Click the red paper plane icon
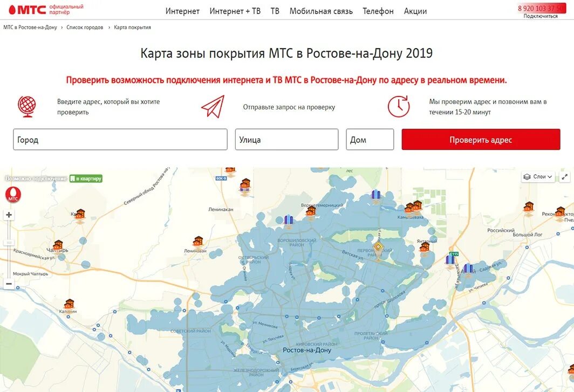 pos(213,107)
